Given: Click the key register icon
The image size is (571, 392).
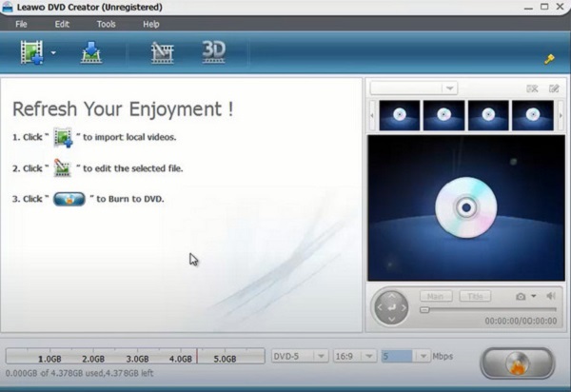Looking at the screenshot, I should coord(549,59).
